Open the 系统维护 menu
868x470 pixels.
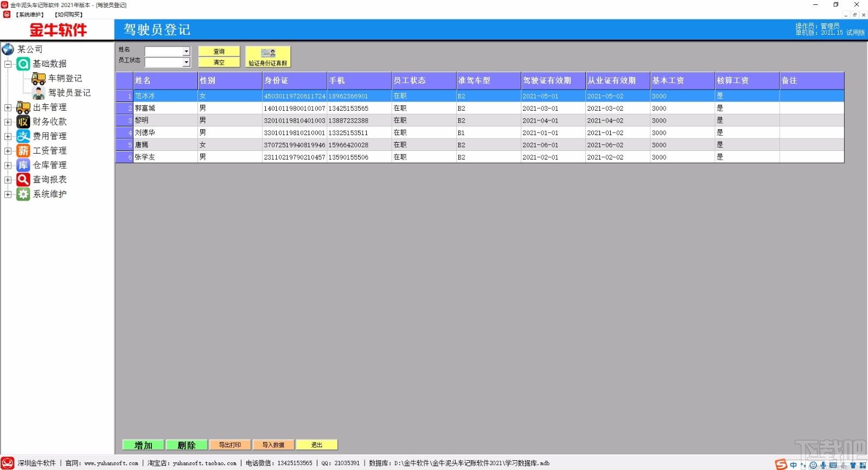tap(29, 15)
